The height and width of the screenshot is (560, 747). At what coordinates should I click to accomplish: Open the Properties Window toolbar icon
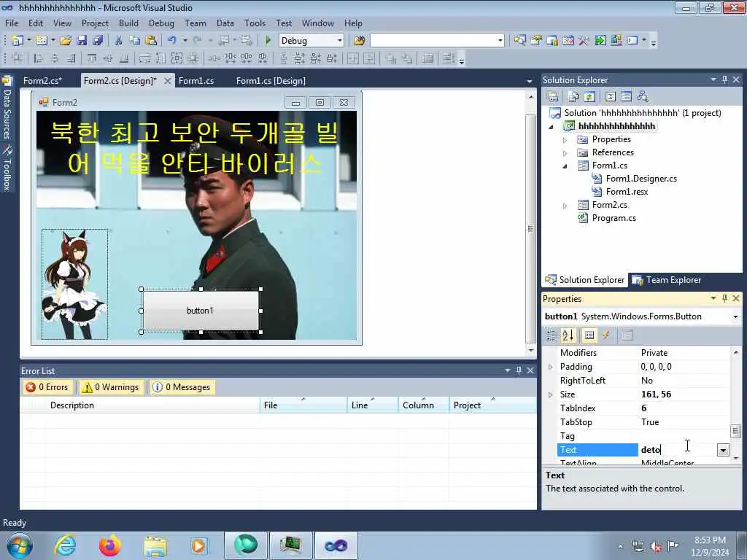click(x=536, y=41)
